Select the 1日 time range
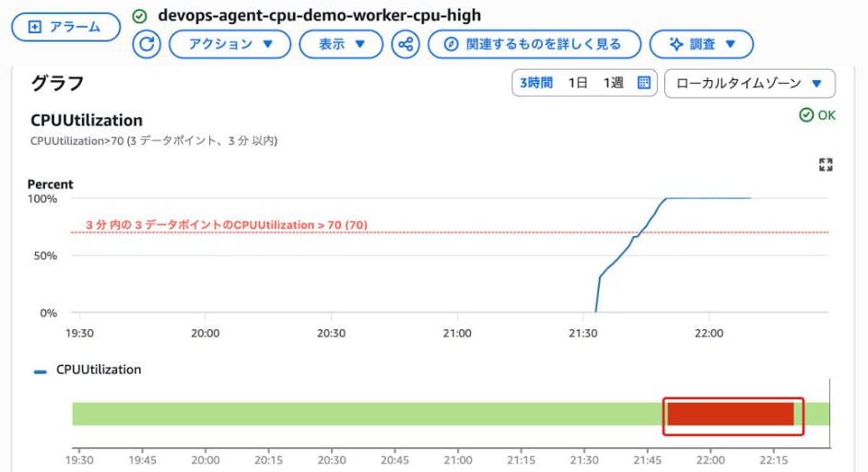This screenshot has width=868, height=472. click(x=578, y=83)
